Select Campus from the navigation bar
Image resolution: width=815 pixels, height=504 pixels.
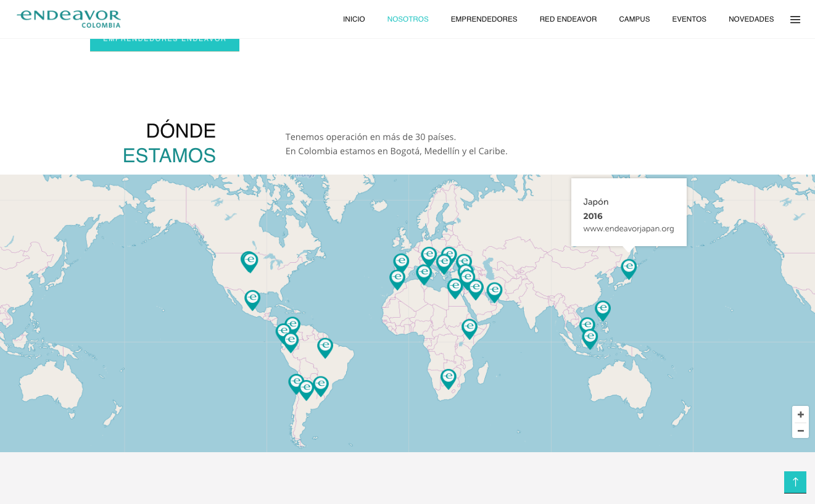pos(634,19)
